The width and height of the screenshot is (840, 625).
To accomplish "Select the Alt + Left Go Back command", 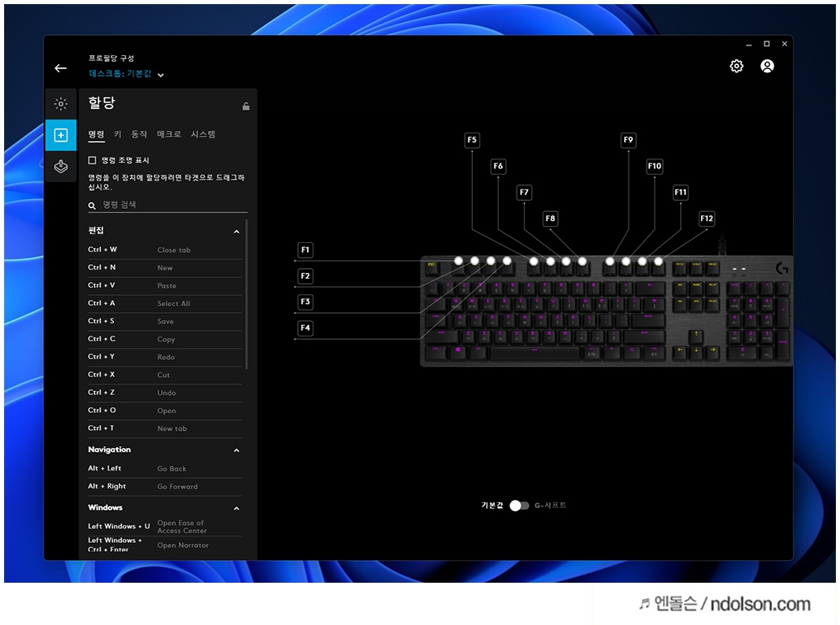I will pyautogui.click(x=165, y=468).
